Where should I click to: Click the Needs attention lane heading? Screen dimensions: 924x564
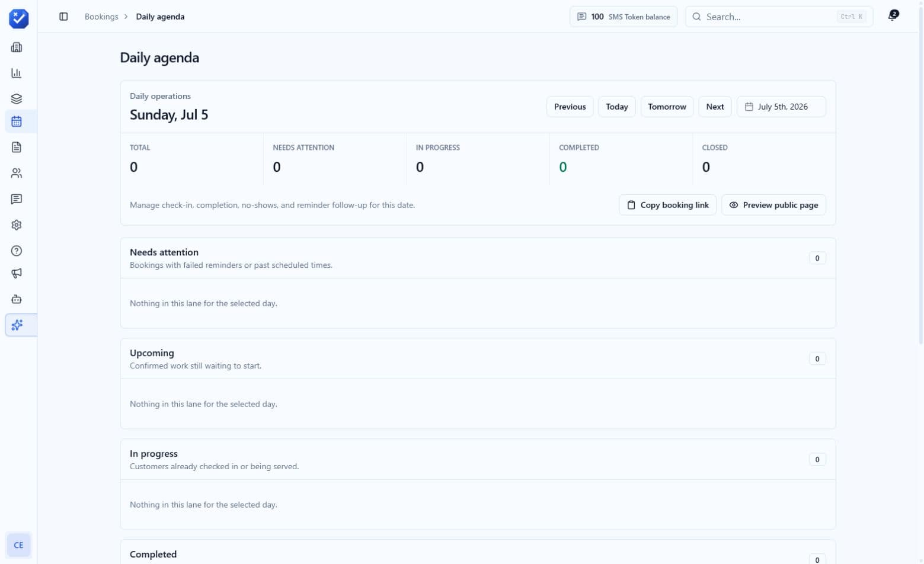tap(164, 252)
